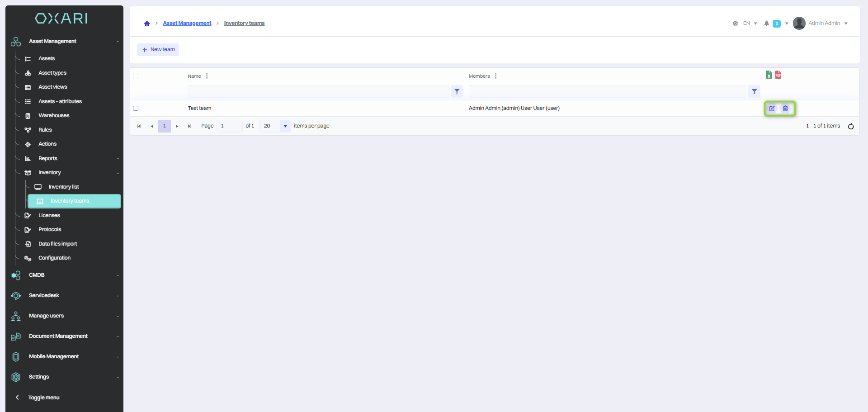Click the Name column filter icon
Screen dimensions: 868x412
click(457, 92)
